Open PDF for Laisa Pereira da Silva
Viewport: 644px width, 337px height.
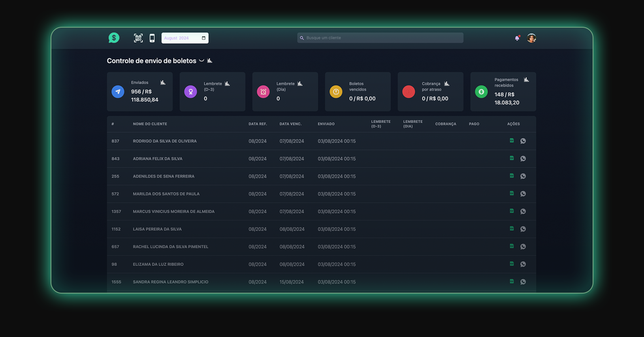512,228
